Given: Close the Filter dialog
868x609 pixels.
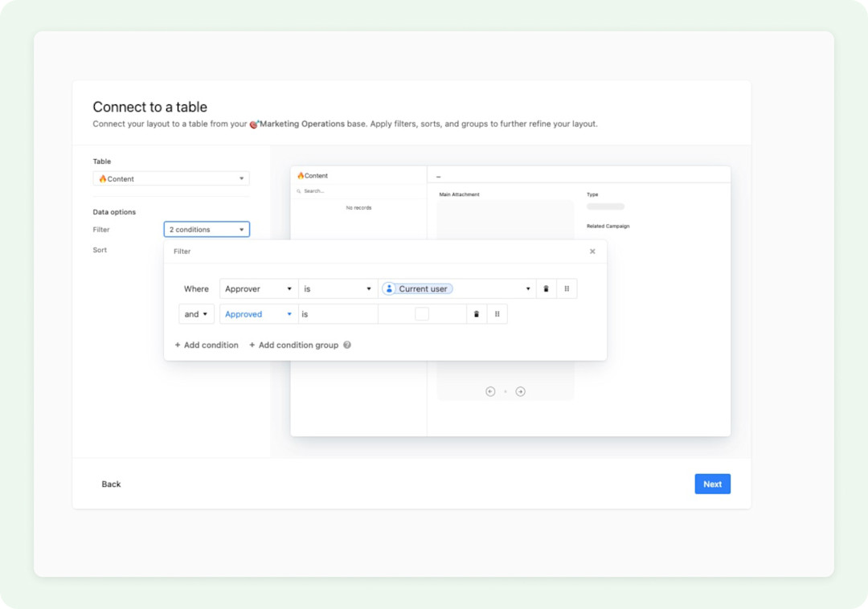Looking at the screenshot, I should [592, 251].
